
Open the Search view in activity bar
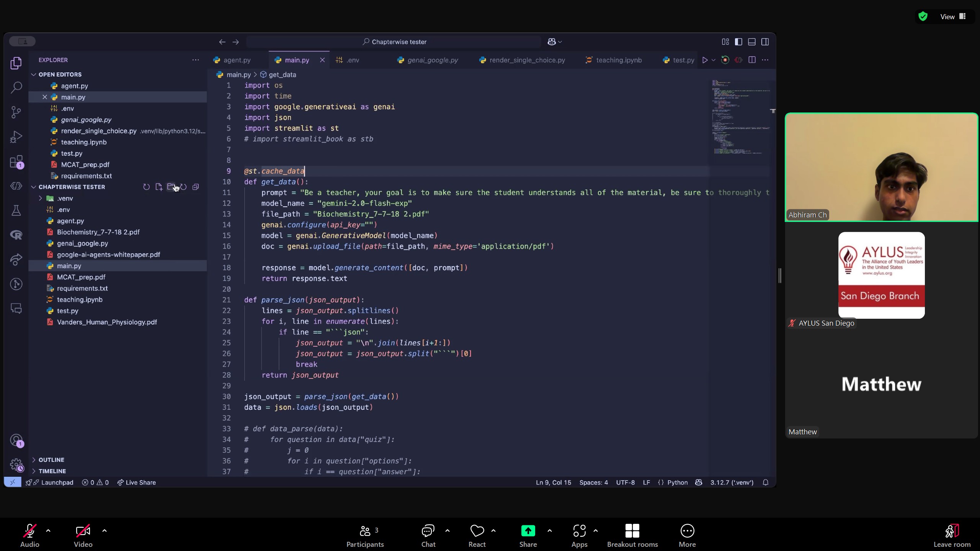[16, 88]
